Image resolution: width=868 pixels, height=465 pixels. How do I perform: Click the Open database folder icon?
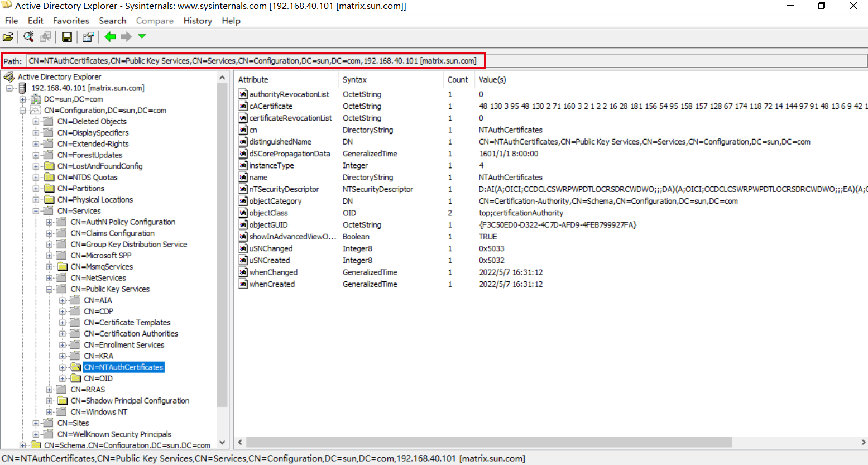8,37
